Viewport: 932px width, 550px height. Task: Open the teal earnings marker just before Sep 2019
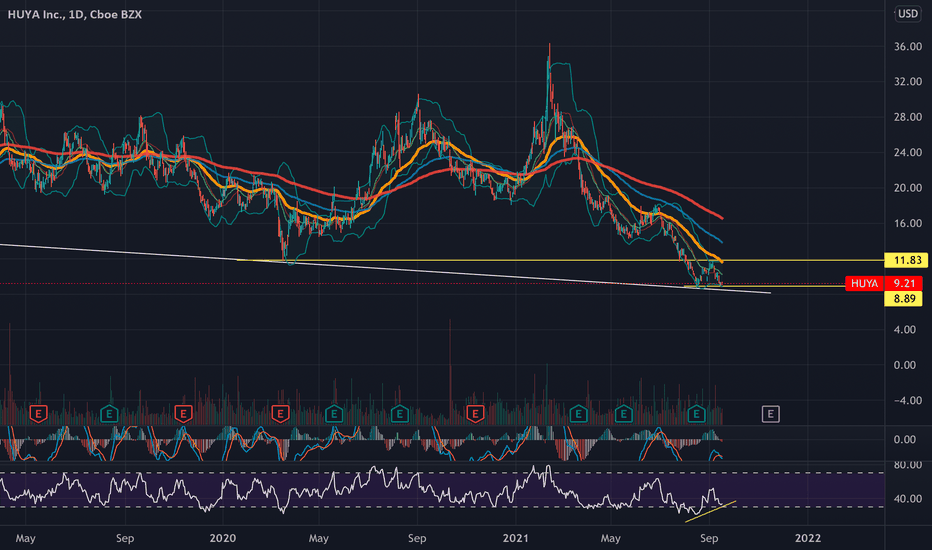click(109, 413)
